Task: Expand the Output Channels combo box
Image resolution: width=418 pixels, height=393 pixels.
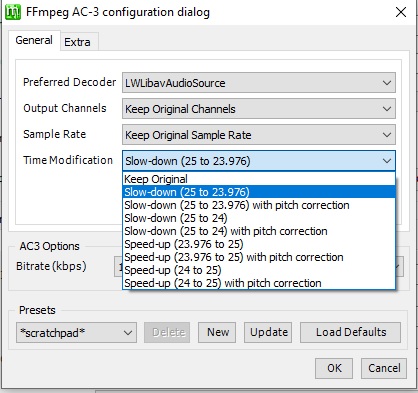Action: pyautogui.click(x=259, y=109)
